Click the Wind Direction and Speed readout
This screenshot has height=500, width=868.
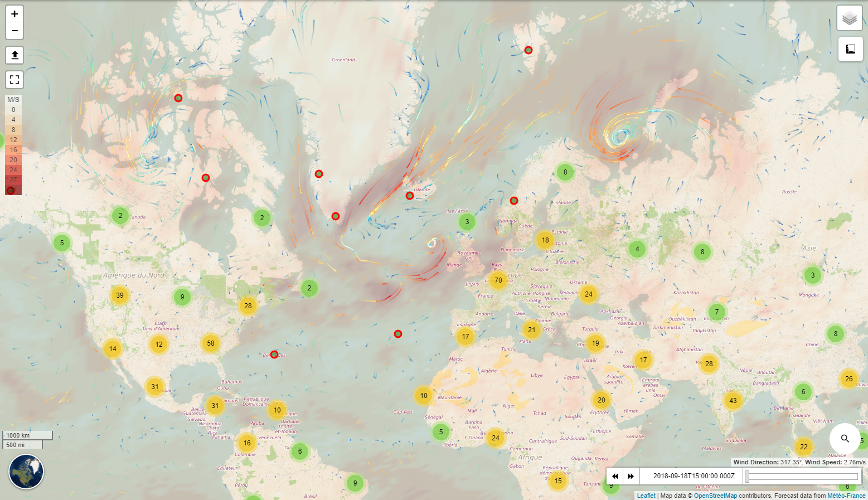pos(799,462)
